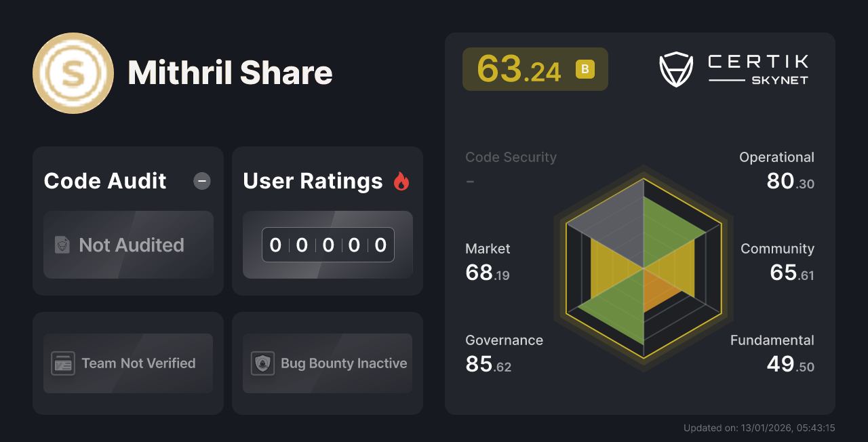
Task: Click the flame icon next to User Ratings
Action: pos(401,181)
